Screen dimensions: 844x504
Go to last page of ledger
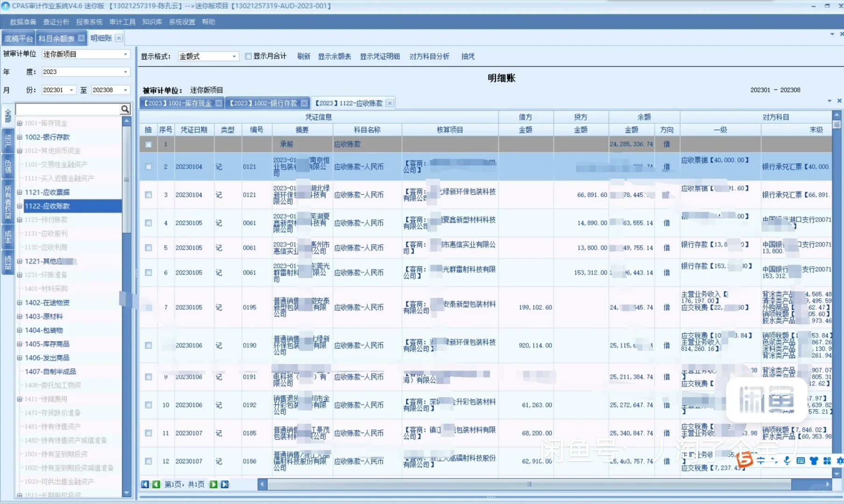point(225,484)
